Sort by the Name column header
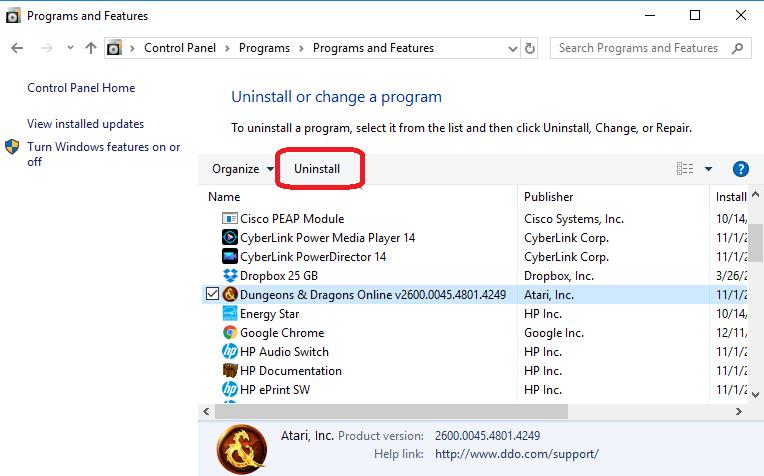Screen dimensions: 764x476 pos(224,197)
